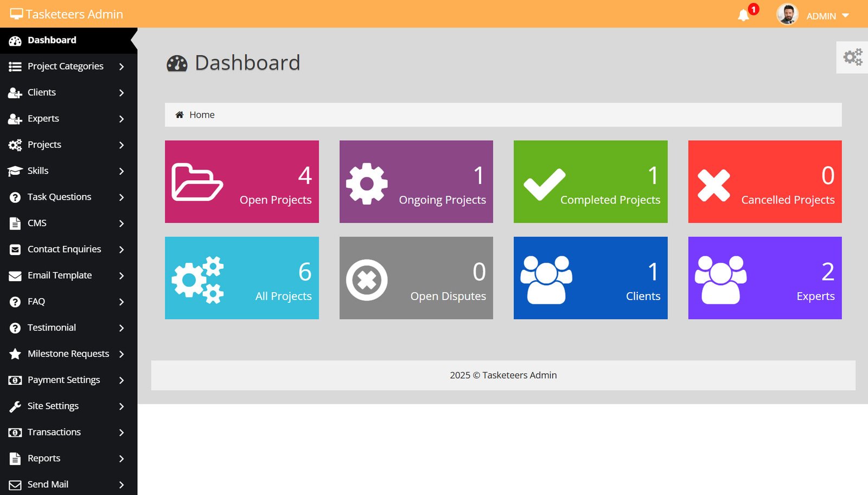Open the red Cancelled Projects tile
This screenshot has width=868, height=495.
tap(765, 182)
